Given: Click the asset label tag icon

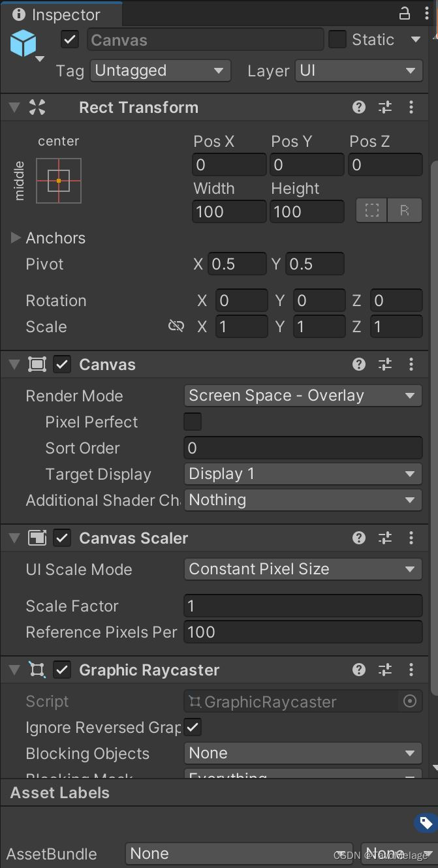Looking at the screenshot, I should pyautogui.click(x=426, y=822).
